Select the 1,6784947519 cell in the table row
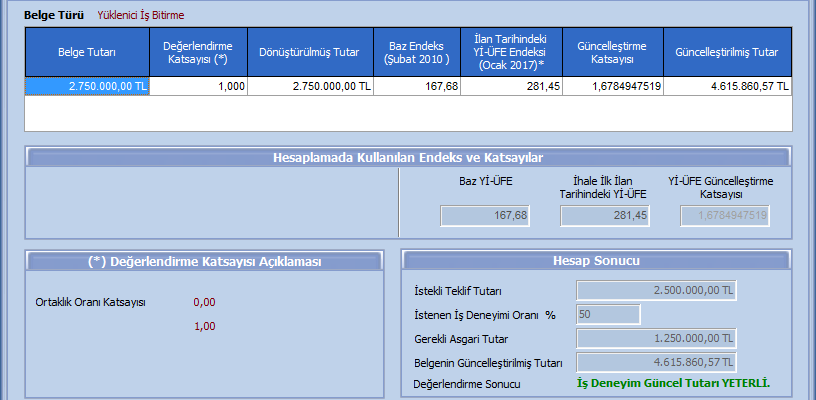Screen dimensions: 816x400 click(613, 87)
